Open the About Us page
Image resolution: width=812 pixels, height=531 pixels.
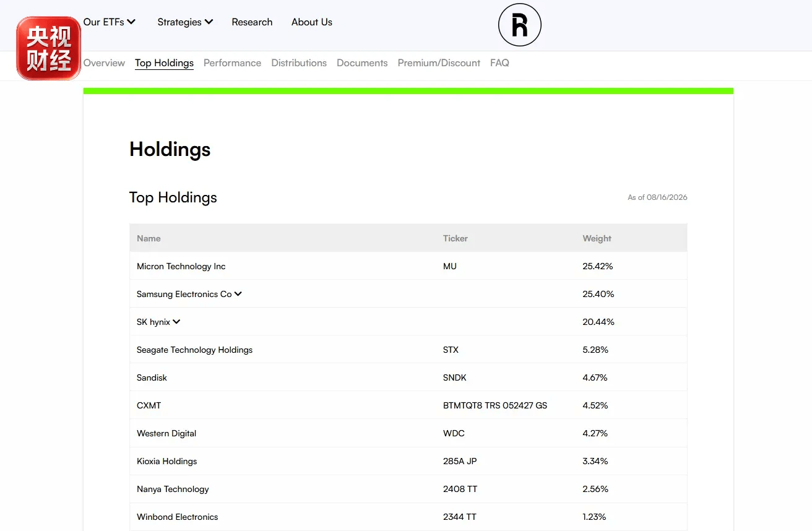[312, 22]
